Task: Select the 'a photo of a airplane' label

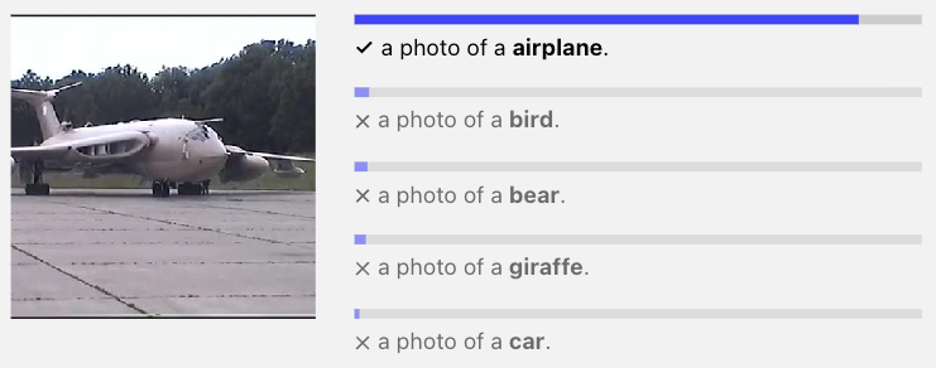Action: (x=495, y=48)
